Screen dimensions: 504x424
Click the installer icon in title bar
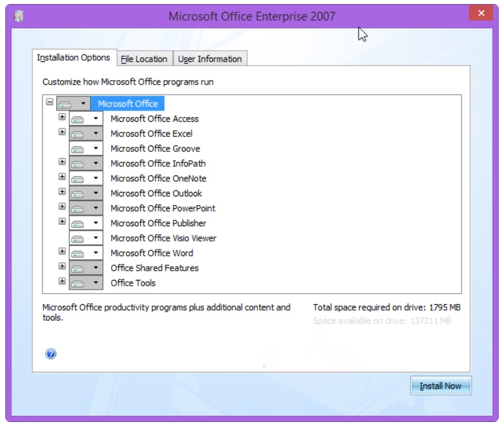19,17
